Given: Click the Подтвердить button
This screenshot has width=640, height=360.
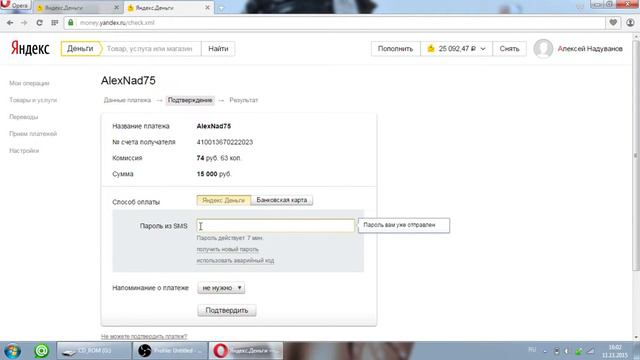Looking at the screenshot, I should coord(227,310).
